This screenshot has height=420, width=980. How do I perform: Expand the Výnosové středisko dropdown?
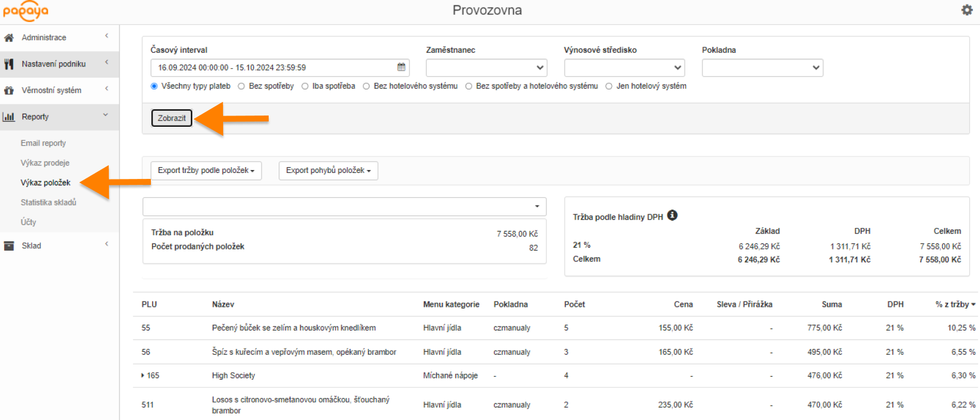624,68
